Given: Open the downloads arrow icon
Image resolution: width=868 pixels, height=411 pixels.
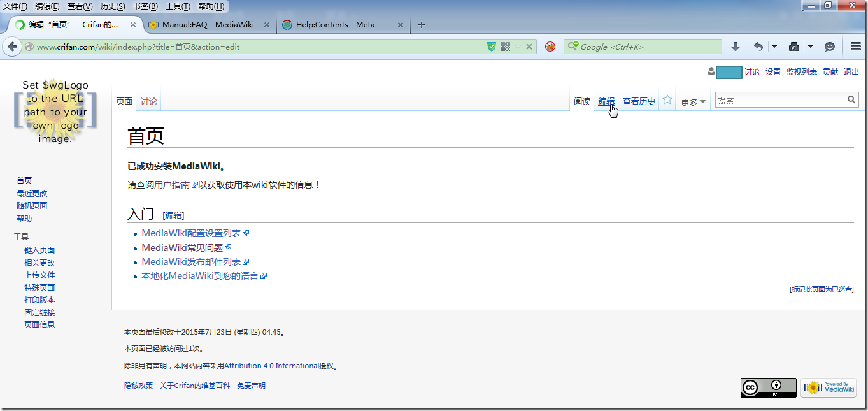Looking at the screenshot, I should pyautogui.click(x=736, y=47).
